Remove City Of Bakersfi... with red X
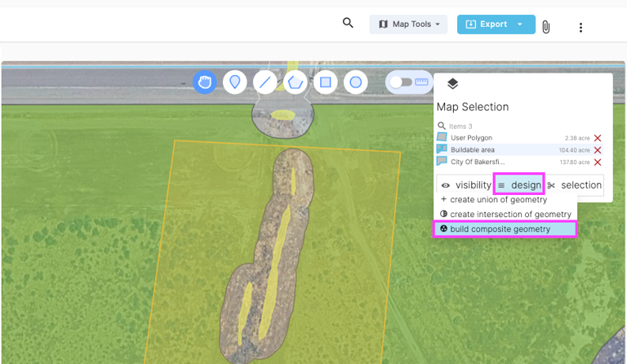This screenshot has width=627, height=364. 598,162
